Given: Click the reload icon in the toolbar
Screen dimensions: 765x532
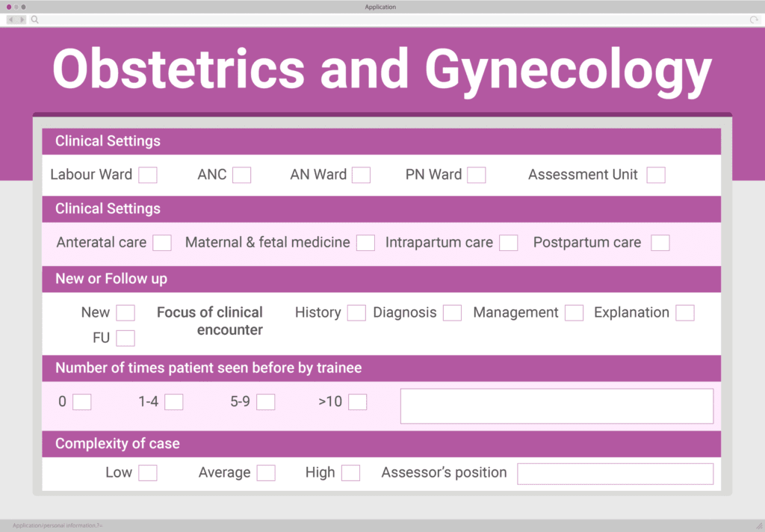Looking at the screenshot, I should tap(753, 19).
